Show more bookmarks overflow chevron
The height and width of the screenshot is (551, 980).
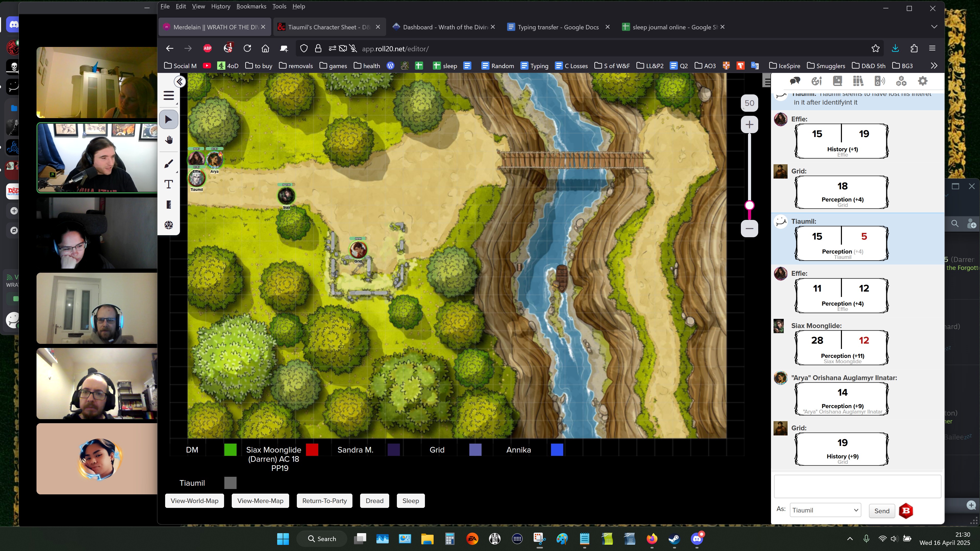coord(934,66)
